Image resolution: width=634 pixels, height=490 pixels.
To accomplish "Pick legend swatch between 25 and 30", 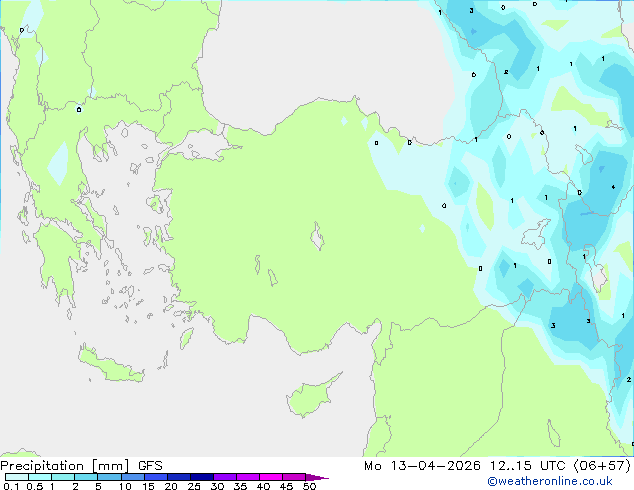I will coord(201,477).
